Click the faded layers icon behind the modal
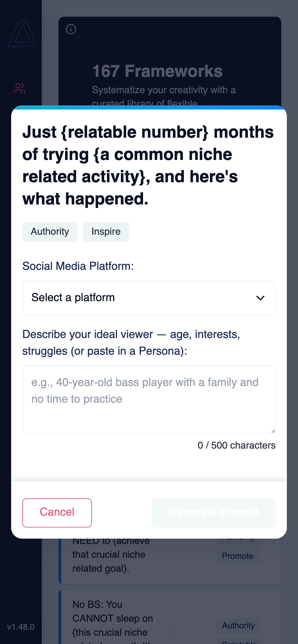Viewport: 298px width, 644px height. [x=174, y=631]
